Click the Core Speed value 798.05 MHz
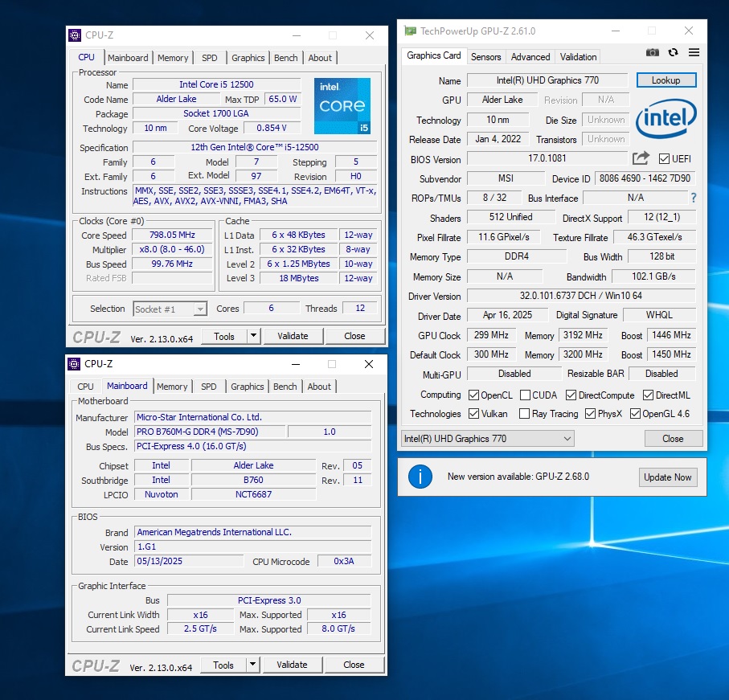The image size is (729, 700). [x=172, y=235]
